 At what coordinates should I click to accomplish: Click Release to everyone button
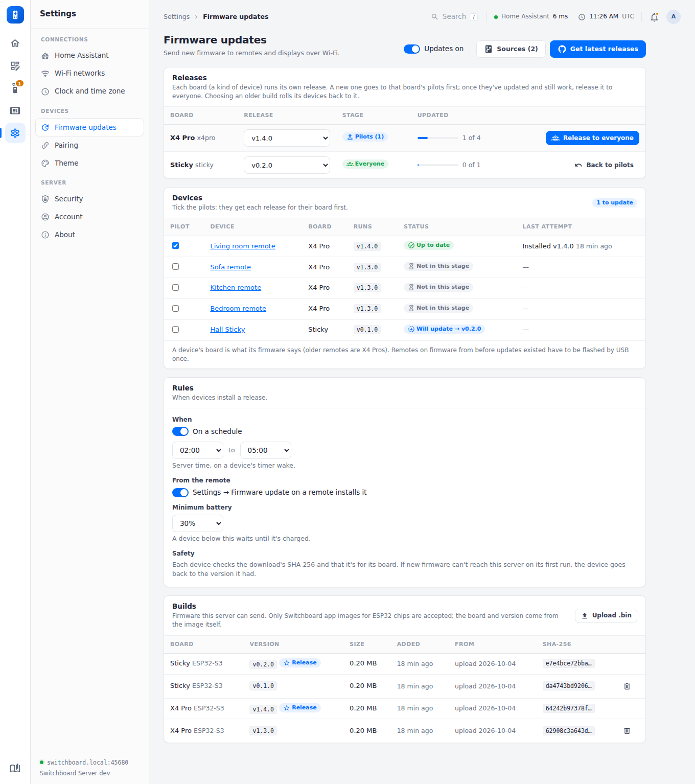(592, 138)
